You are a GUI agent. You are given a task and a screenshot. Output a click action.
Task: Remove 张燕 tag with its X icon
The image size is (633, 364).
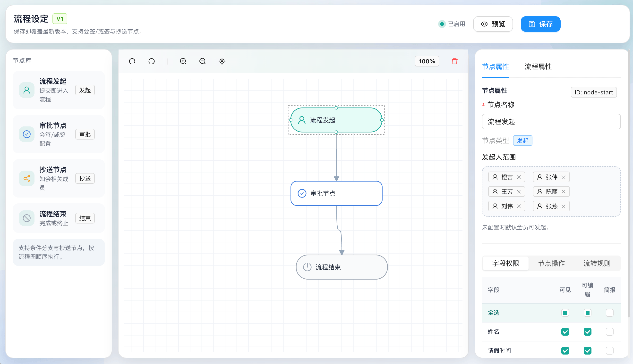(x=564, y=206)
